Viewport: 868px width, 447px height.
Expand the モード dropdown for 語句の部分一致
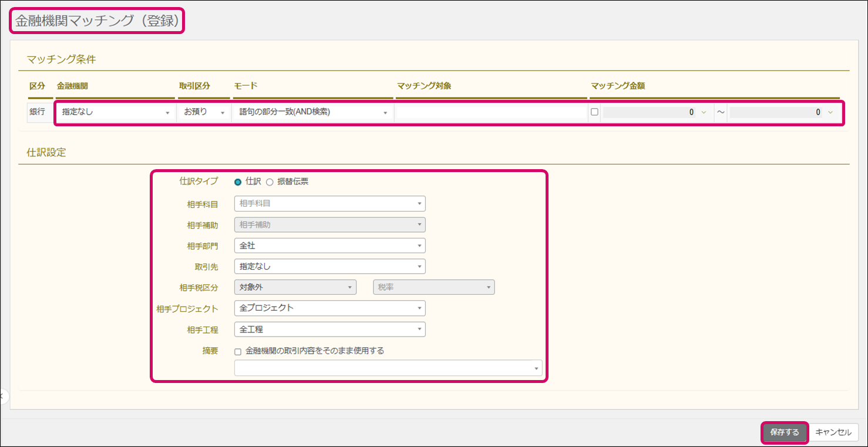pyautogui.click(x=312, y=112)
